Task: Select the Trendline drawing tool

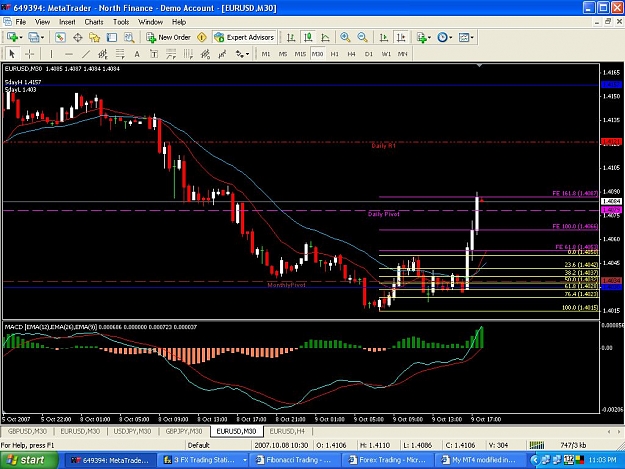Action: click(85, 54)
